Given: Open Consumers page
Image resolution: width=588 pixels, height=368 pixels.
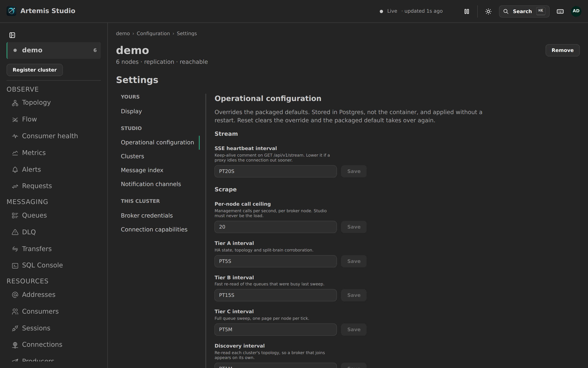Looking at the screenshot, I should 54,312.
